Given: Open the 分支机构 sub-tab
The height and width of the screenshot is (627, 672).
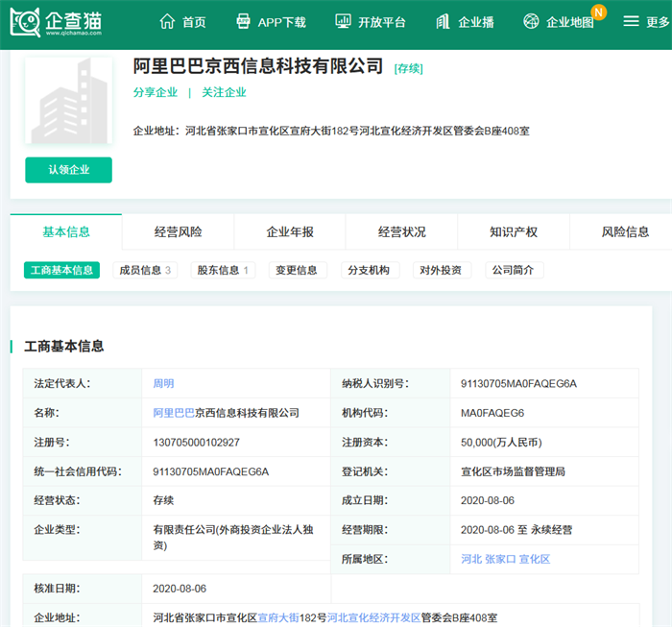Looking at the screenshot, I should 369,270.
